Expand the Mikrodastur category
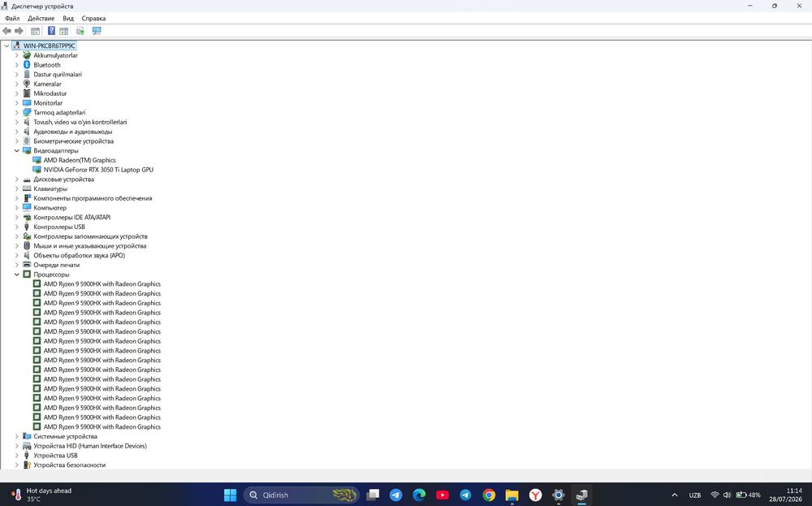This screenshot has width=812, height=506. click(16, 93)
